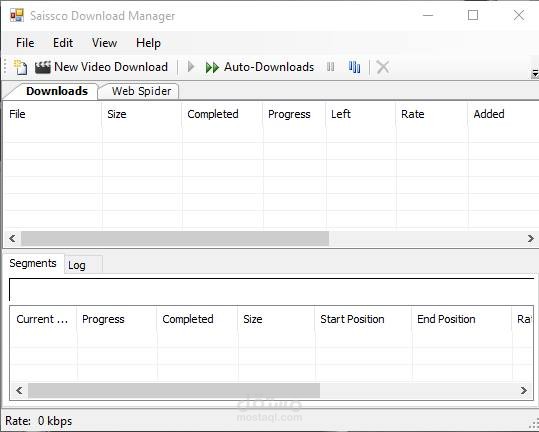The height and width of the screenshot is (432, 539).
Task: Click the segments progress bar box
Action: pyautogui.click(x=272, y=290)
